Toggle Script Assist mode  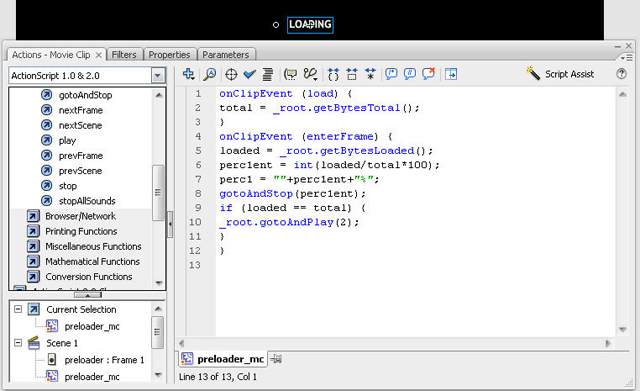pyautogui.click(x=560, y=74)
